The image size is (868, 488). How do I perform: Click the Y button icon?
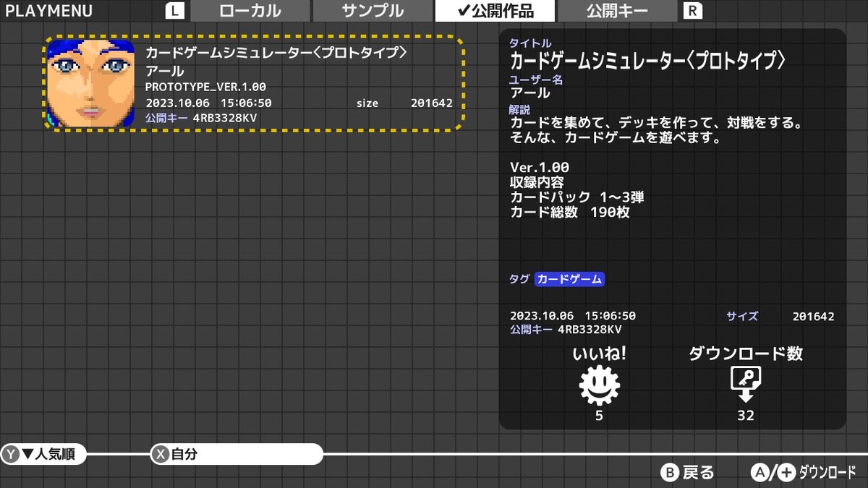tap(11, 454)
